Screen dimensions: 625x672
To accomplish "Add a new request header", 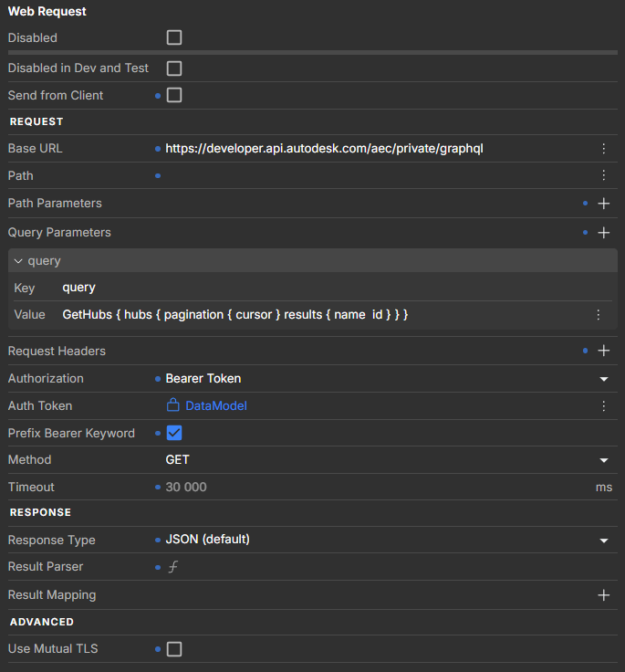I will [603, 351].
